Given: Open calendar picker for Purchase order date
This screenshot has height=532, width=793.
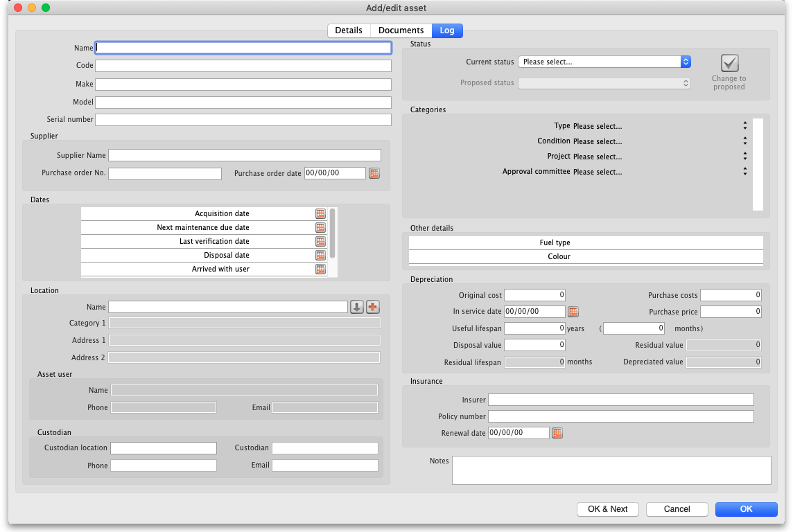Looking at the screenshot, I should click(374, 173).
